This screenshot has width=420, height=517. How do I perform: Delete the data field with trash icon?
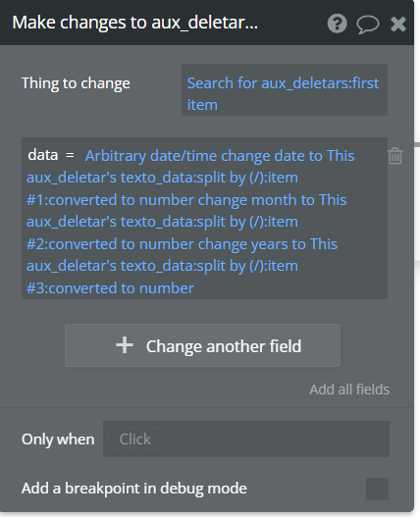394,156
